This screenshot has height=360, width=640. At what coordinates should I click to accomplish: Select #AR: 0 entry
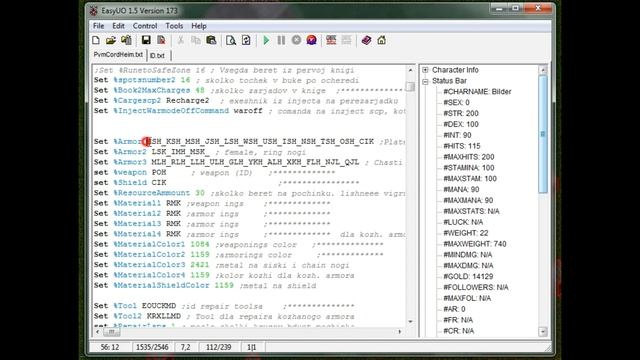[x=454, y=309]
